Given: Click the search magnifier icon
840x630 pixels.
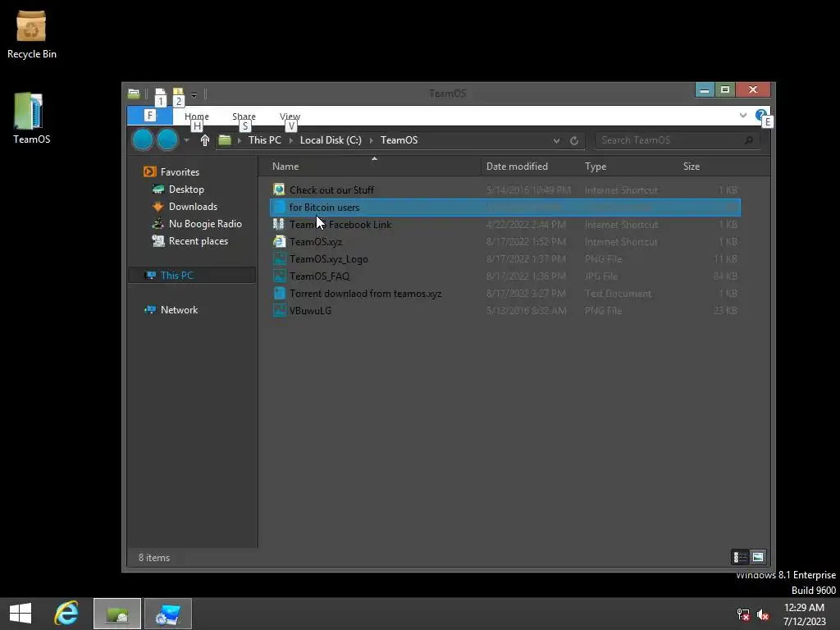Looking at the screenshot, I should [x=748, y=140].
